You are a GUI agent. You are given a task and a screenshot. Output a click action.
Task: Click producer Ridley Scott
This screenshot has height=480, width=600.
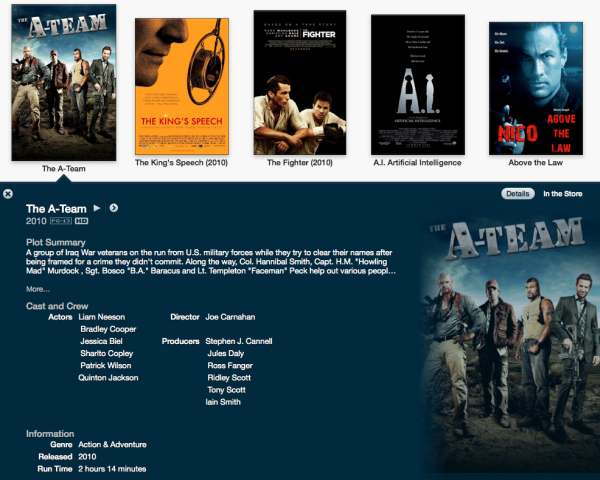[x=229, y=378]
